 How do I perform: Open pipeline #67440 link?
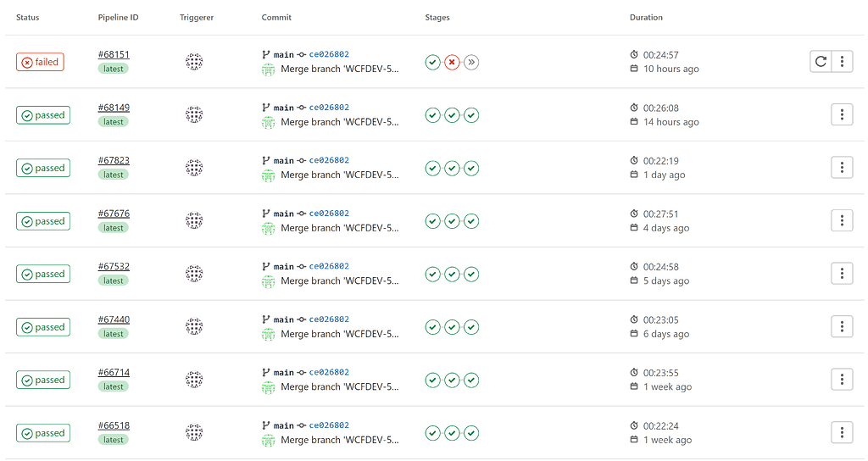(x=114, y=319)
